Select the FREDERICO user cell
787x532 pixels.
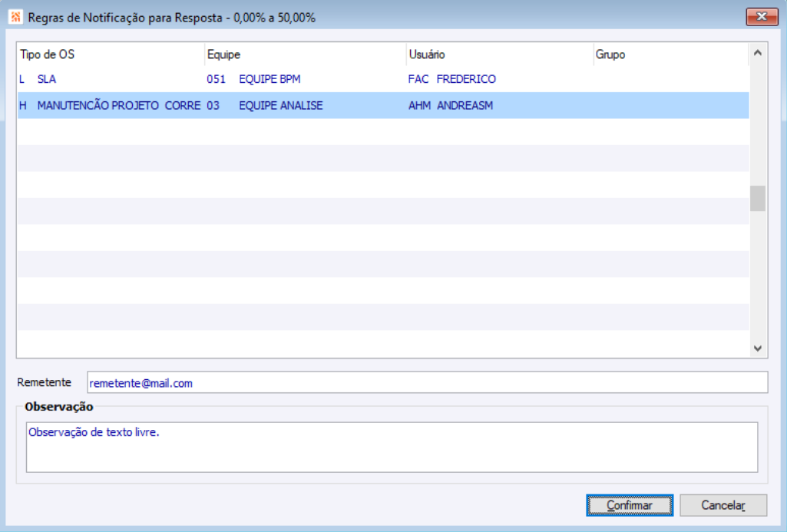tap(466, 79)
